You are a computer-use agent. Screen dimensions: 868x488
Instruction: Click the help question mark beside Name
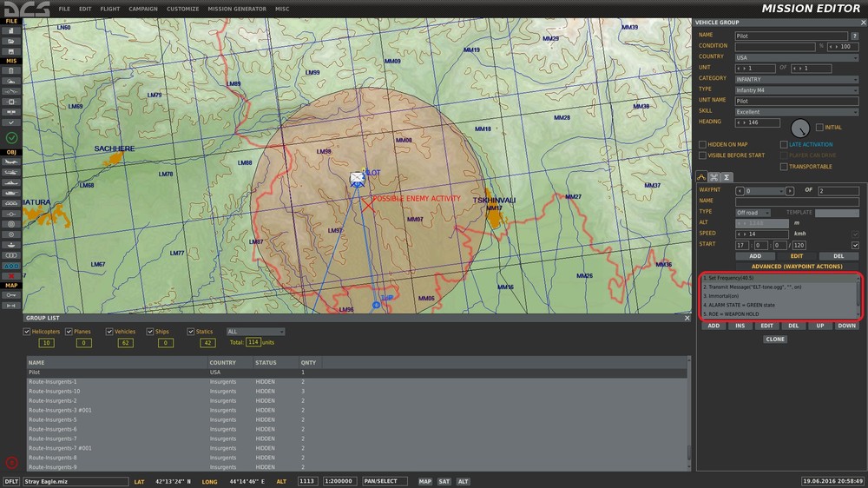(854, 36)
